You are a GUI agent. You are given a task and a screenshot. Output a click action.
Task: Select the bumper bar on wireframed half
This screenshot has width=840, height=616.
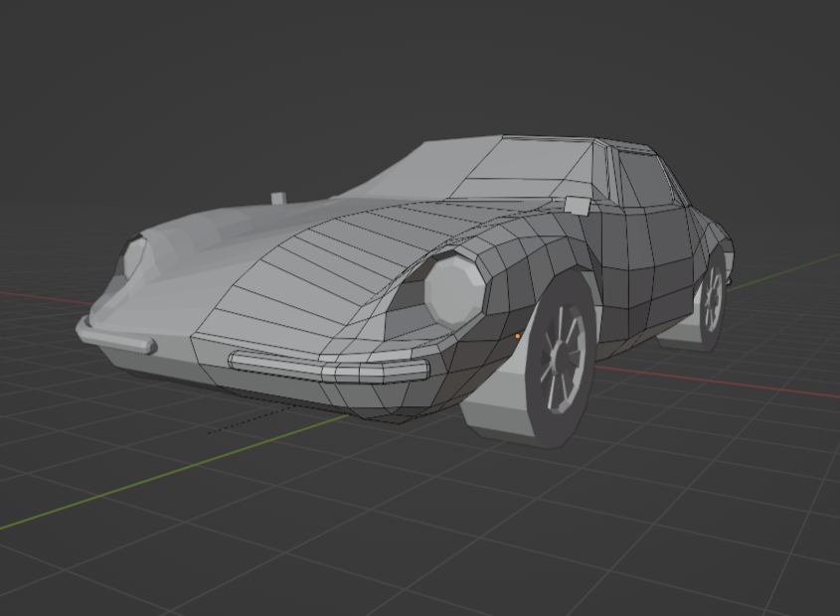click(x=329, y=367)
